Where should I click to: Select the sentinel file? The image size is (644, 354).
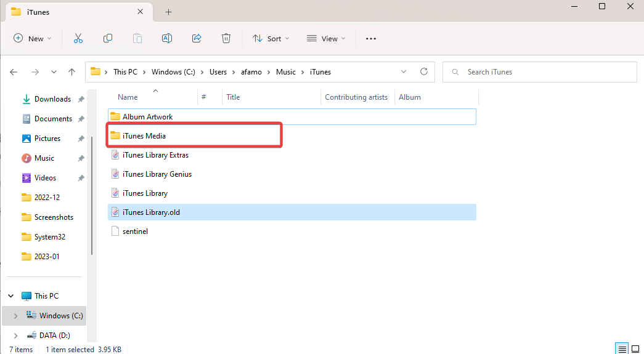pos(291,231)
